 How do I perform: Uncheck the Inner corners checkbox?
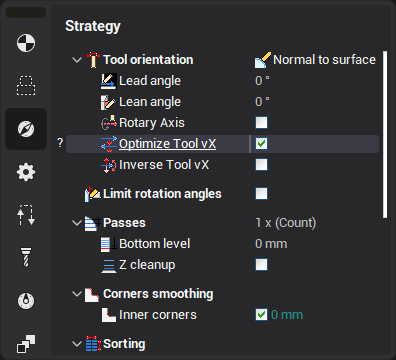261,315
